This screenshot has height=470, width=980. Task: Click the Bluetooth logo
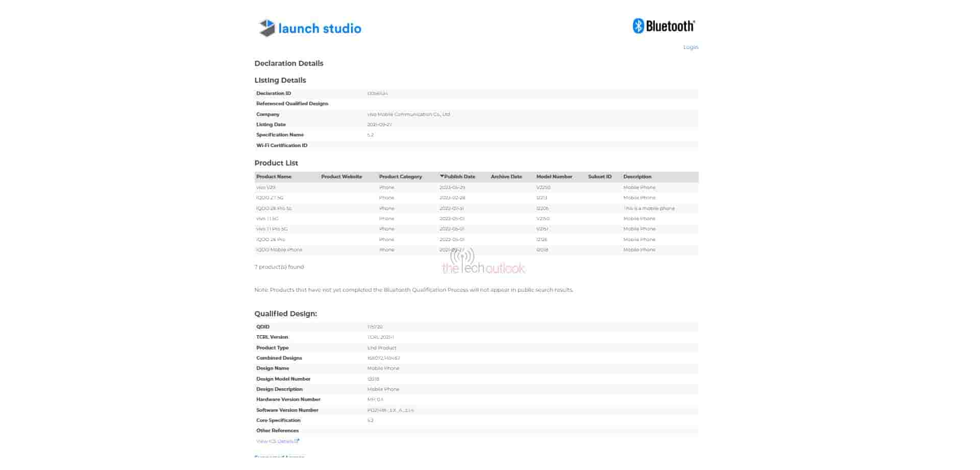coord(663,26)
